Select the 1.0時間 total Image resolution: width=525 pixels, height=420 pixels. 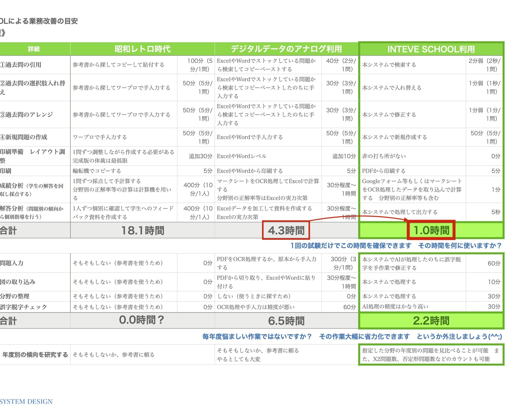click(431, 230)
